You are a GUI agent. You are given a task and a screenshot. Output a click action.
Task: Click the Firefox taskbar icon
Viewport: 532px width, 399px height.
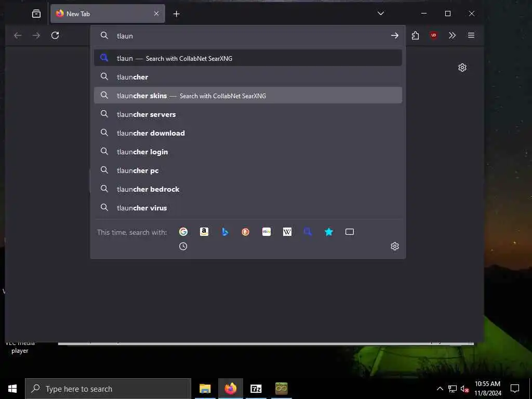[x=230, y=389]
